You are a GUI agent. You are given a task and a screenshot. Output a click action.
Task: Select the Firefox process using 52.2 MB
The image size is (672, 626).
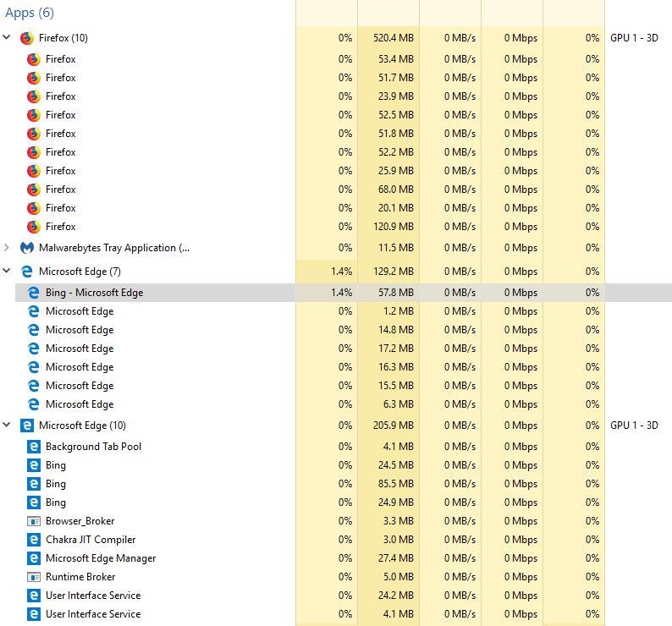344,152
